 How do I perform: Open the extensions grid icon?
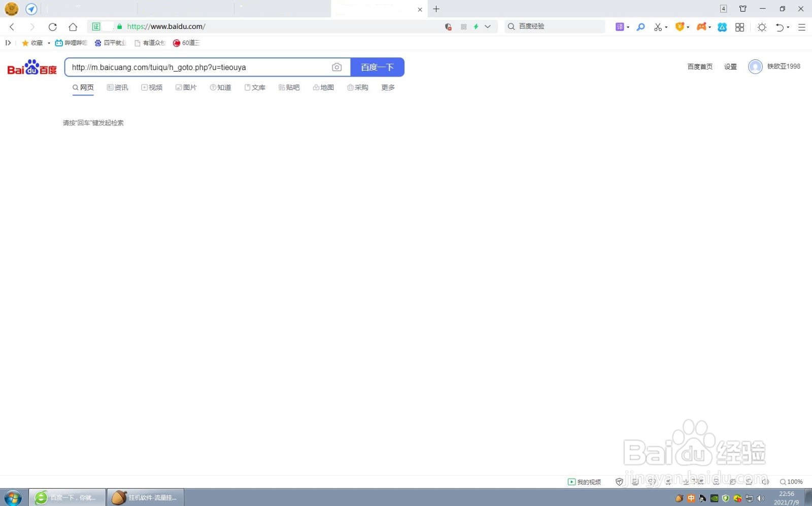(740, 27)
